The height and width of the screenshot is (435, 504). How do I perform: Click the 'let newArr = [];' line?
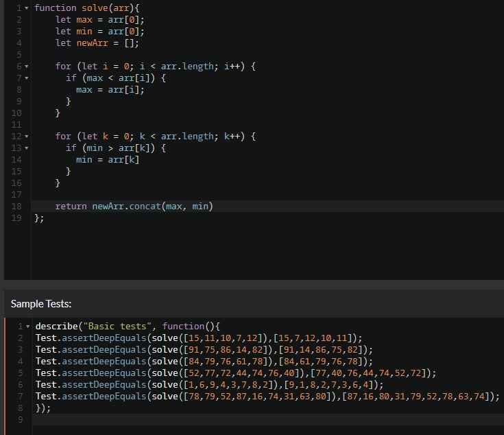pos(97,43)
